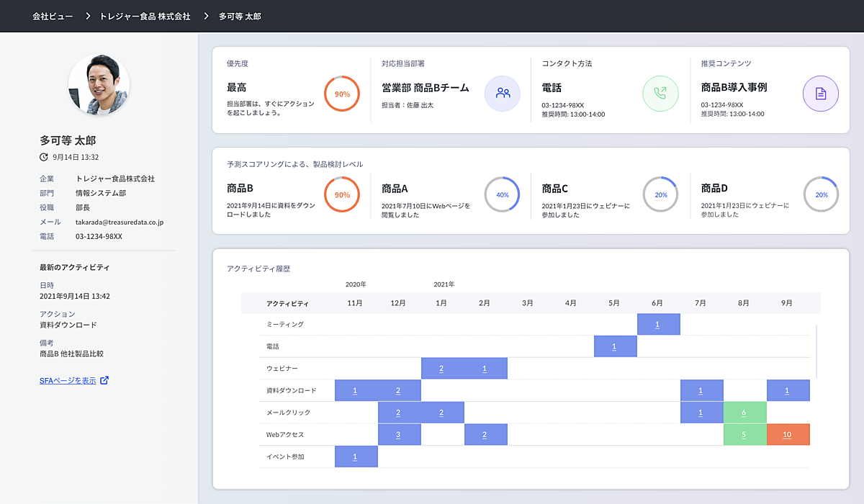Click the 40% score ring for 商品A
Image resolution: width=864 pixels, height=504 pixels.
502,194
